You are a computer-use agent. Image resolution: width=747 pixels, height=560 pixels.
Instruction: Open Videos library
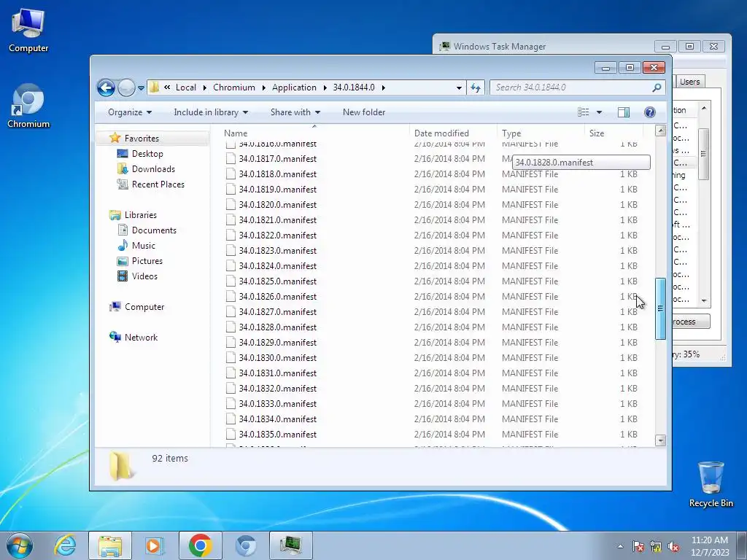[144, 276]
